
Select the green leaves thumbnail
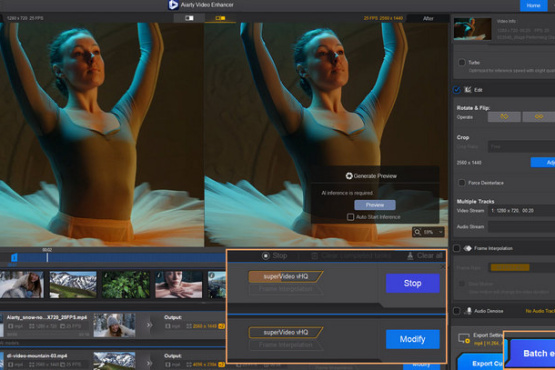pos(126,285)
